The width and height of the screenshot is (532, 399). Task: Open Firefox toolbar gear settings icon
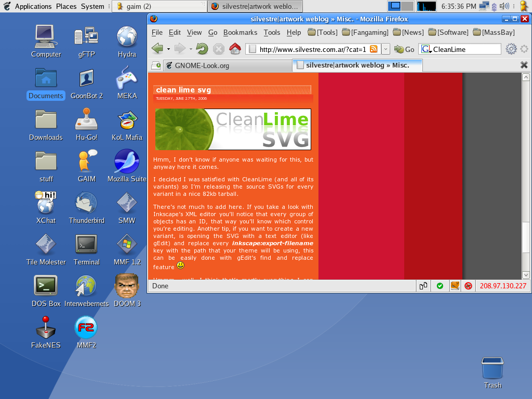(x=511, y=49)
